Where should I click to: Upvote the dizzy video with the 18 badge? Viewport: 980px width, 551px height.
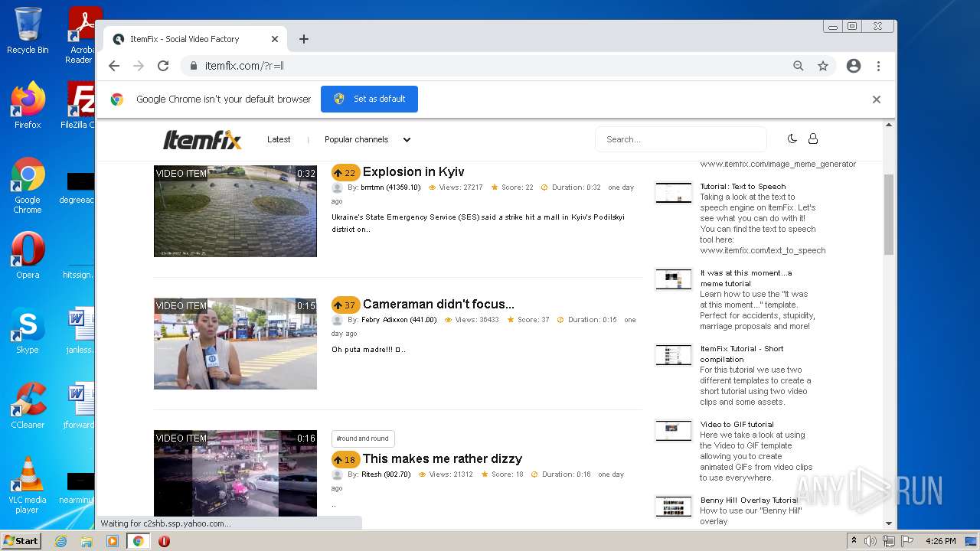345,460
